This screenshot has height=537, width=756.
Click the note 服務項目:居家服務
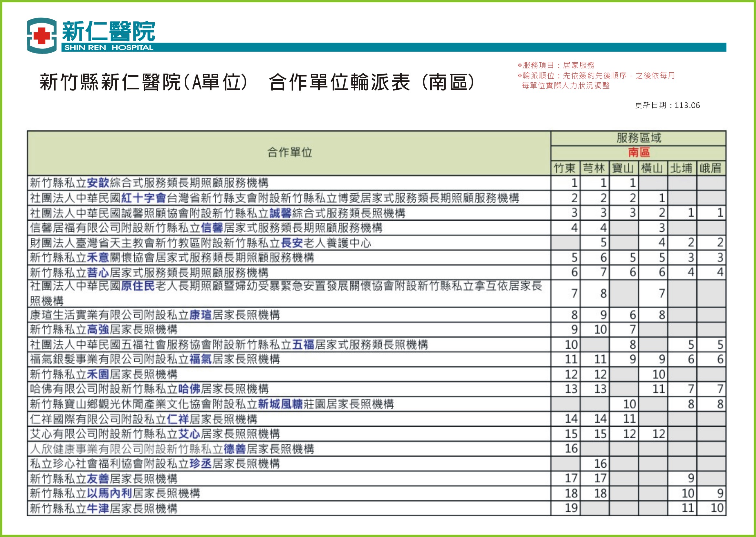[x=556, y=65]
